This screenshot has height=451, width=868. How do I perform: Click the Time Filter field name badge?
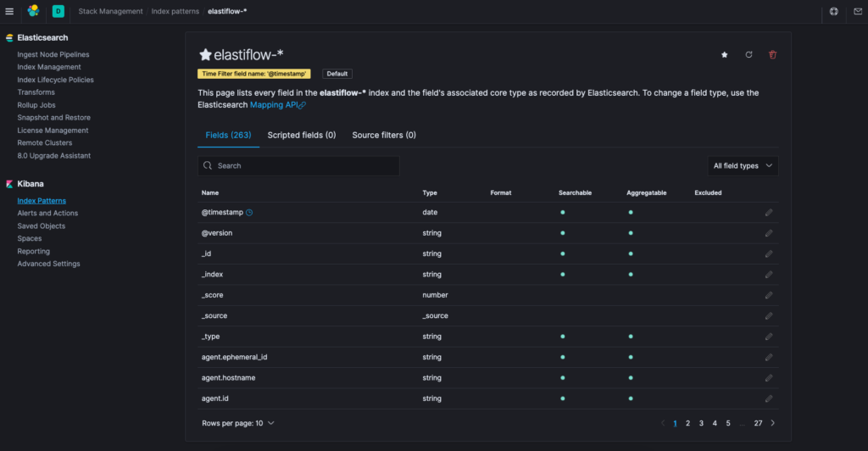point(254,74)
